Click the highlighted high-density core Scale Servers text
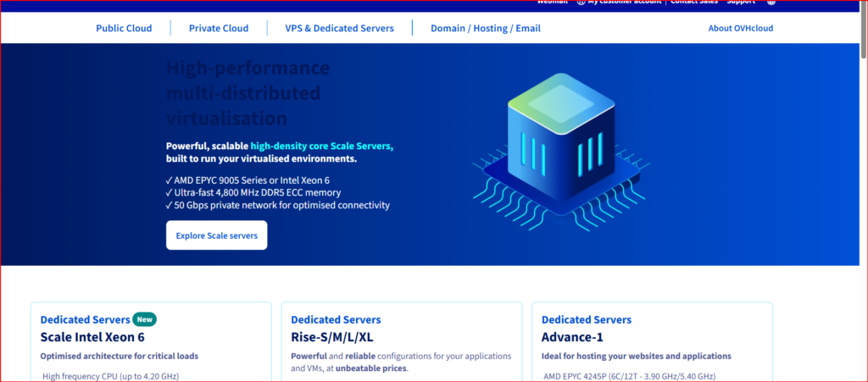 tap(321, 146)
